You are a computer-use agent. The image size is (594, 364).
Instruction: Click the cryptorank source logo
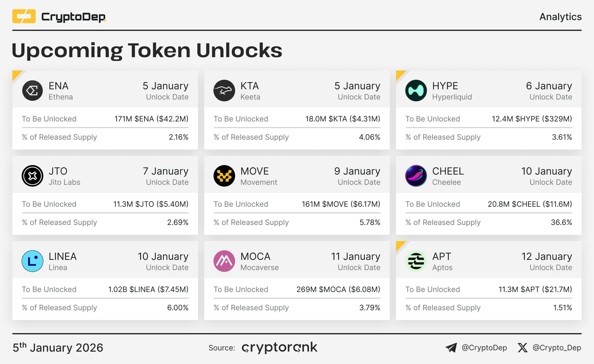coord(279,348)
